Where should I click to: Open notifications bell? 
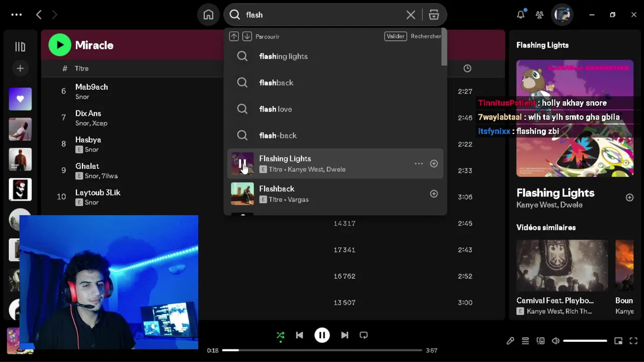tap(521, 15)
